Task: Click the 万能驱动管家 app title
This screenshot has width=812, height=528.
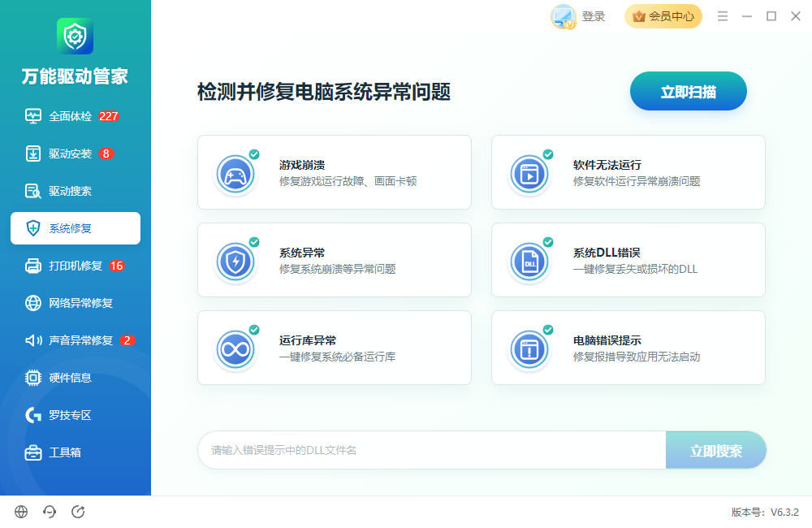Action: point(75,76)
